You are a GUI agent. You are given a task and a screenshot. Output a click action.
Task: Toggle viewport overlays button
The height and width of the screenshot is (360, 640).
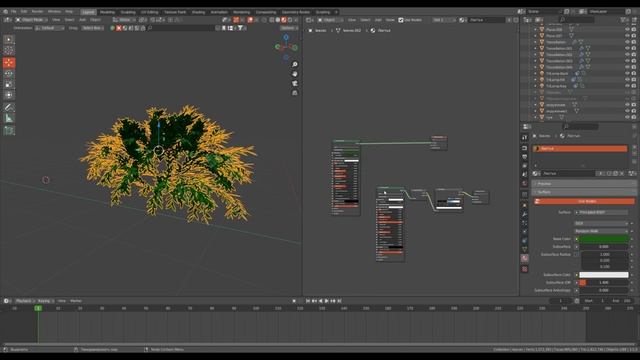(250, 20)
